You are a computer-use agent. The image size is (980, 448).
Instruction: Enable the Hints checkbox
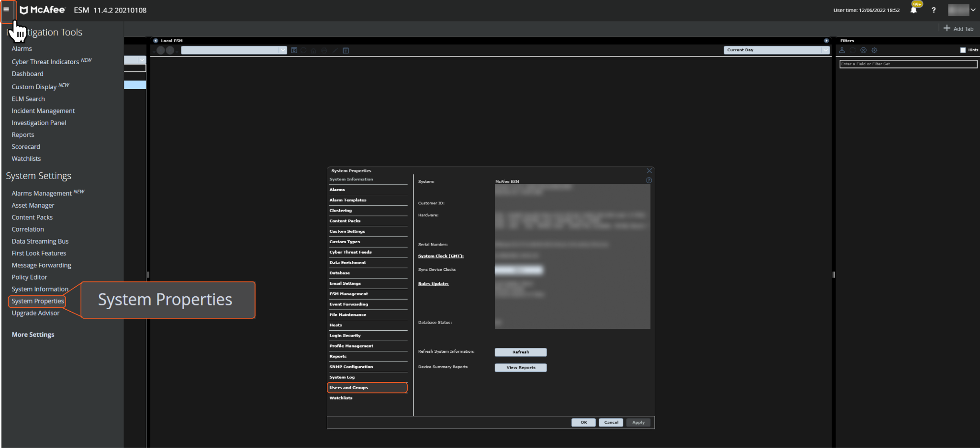point(963,50)
